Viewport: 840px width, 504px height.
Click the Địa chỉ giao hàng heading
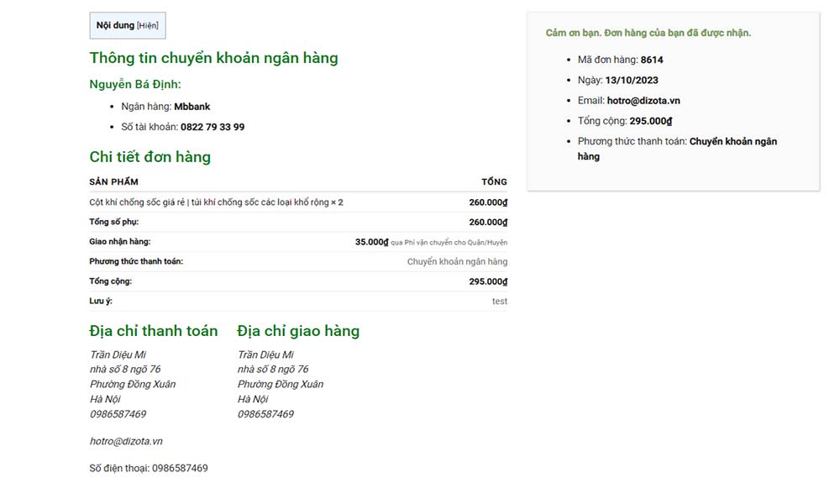(298, 331)
